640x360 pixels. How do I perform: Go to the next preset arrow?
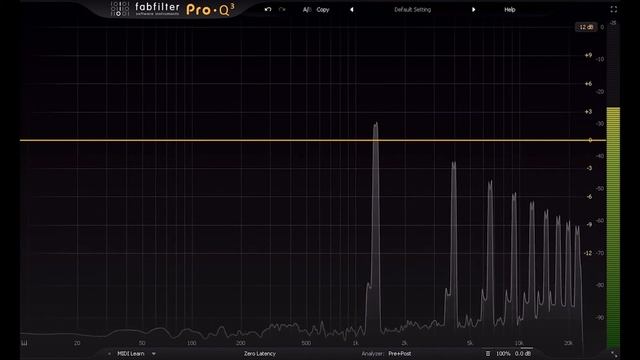(473, 9)
